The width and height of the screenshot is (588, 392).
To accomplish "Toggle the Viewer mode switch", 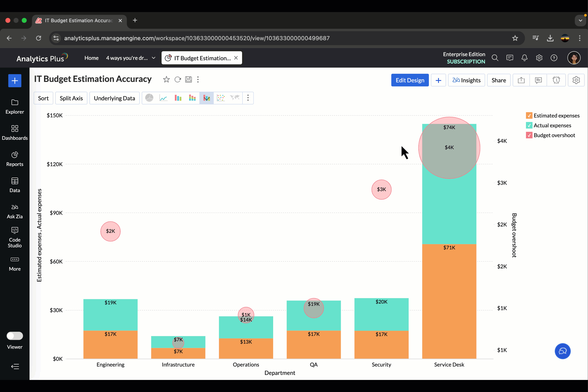I will tap(15, 336).
